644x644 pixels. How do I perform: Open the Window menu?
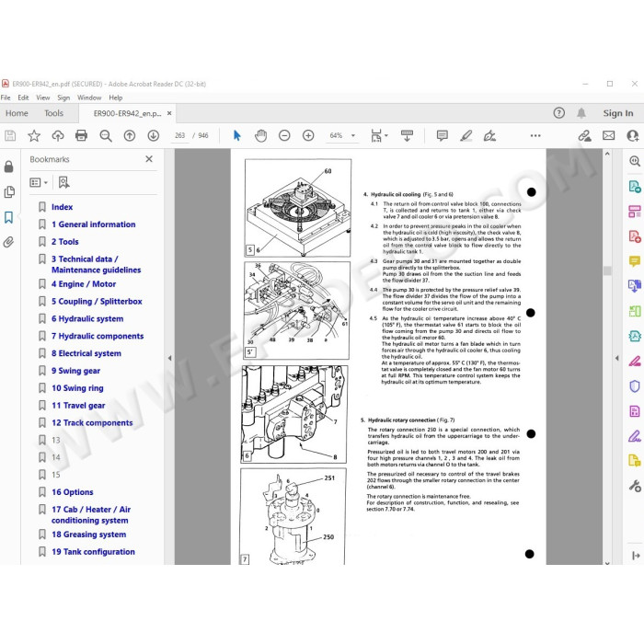89,98
